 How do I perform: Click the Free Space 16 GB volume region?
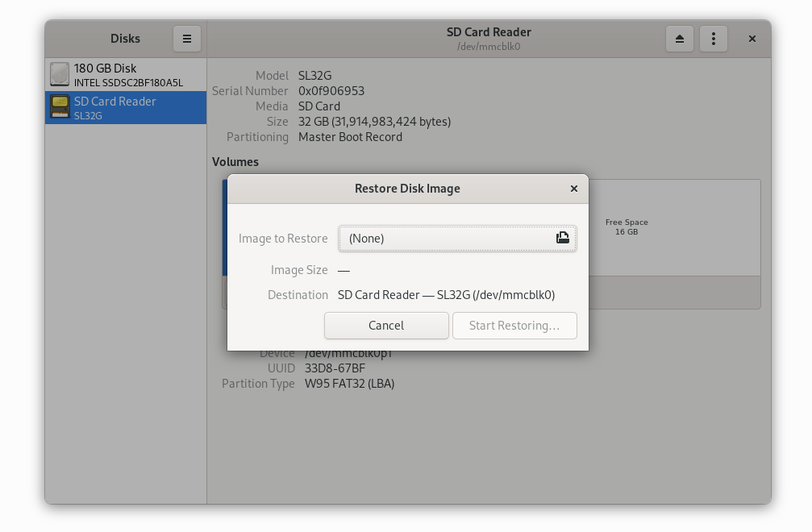tap(627, 227)
